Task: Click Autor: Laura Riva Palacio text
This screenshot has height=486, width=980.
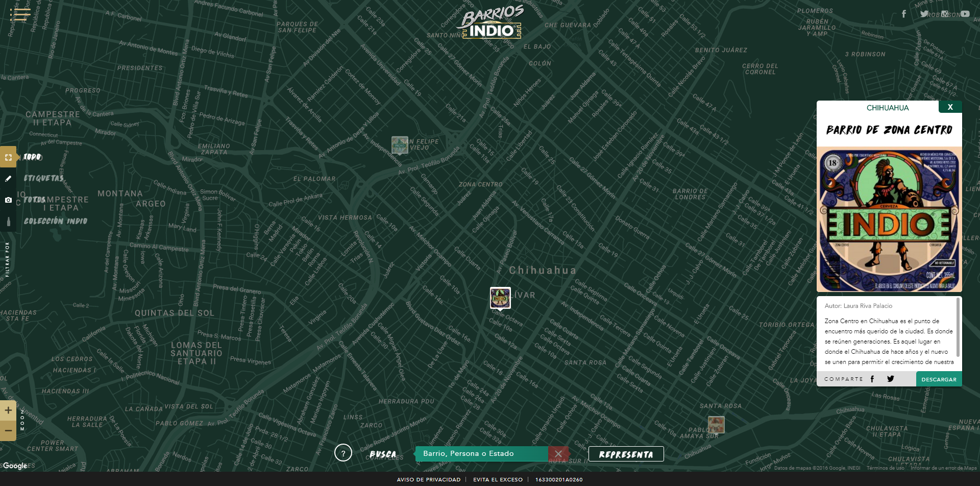Action: pyautogui.click(x=859, y=306)
